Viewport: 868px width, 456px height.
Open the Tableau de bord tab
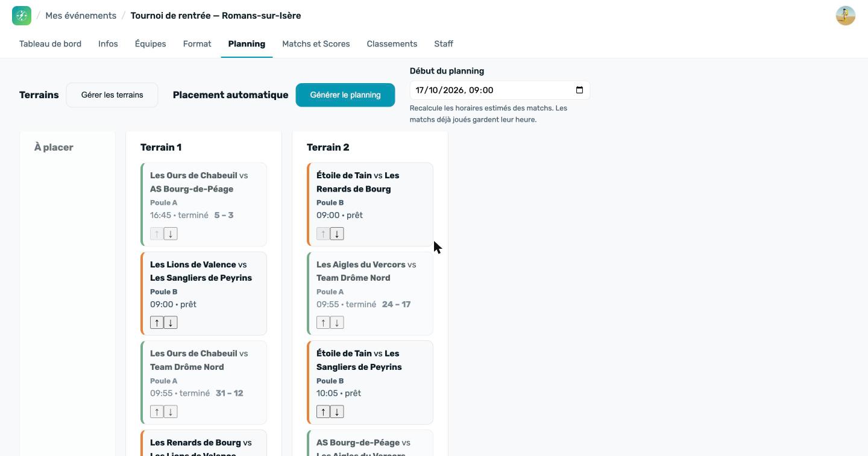coord(50,44)
